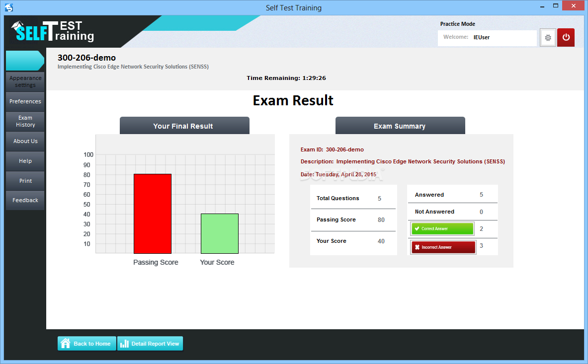Click the highlighted cyan sidebar tab
Viewport: 588px width, 364px height.
[25, 60]
